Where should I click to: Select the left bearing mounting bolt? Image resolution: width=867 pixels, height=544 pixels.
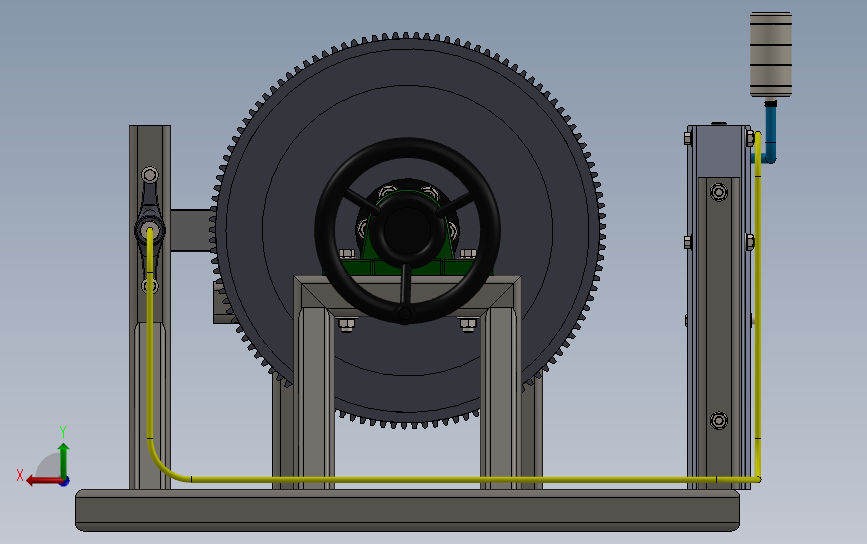347,254
